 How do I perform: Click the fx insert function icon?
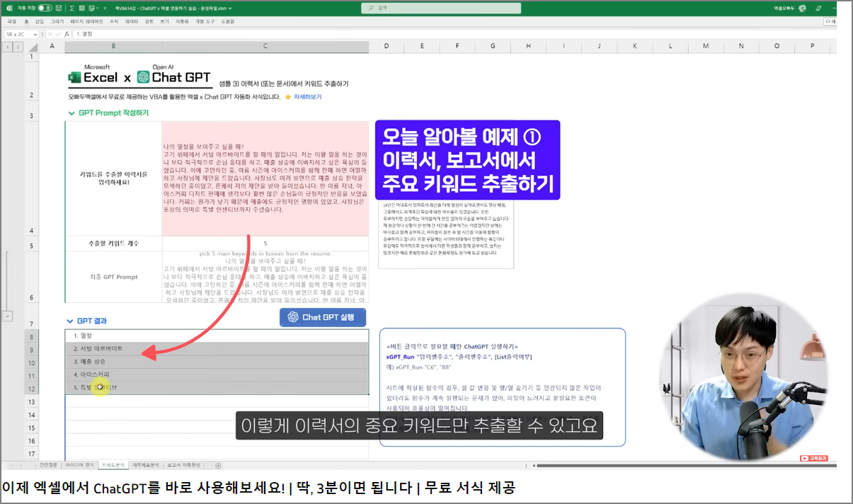click(x=66, y=33)
